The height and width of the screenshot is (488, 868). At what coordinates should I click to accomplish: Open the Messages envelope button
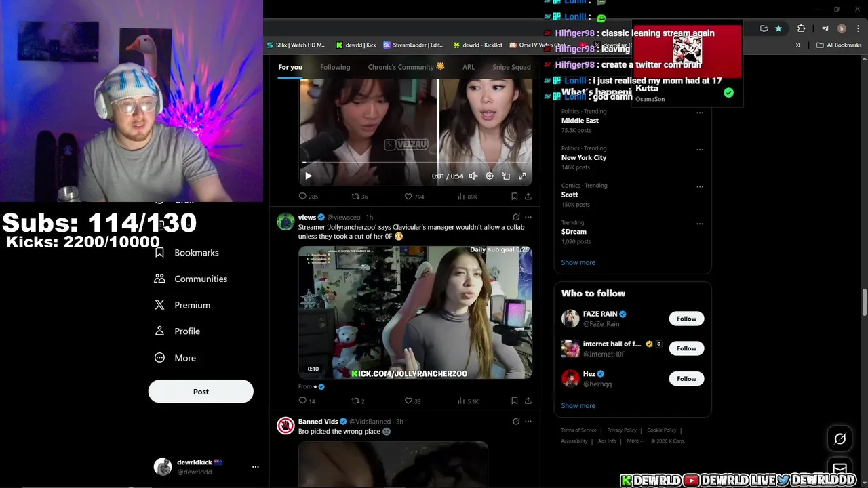(840, 468)
